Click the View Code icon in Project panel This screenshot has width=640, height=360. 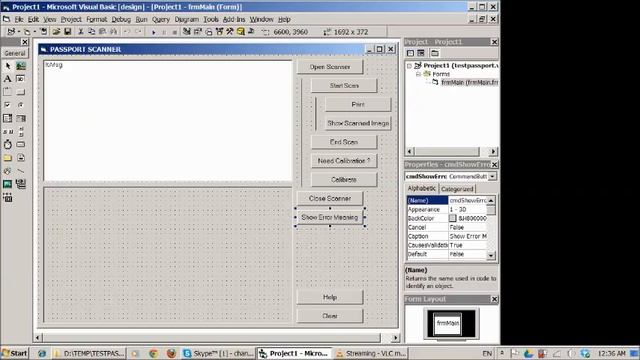click(x=410, y=53)
